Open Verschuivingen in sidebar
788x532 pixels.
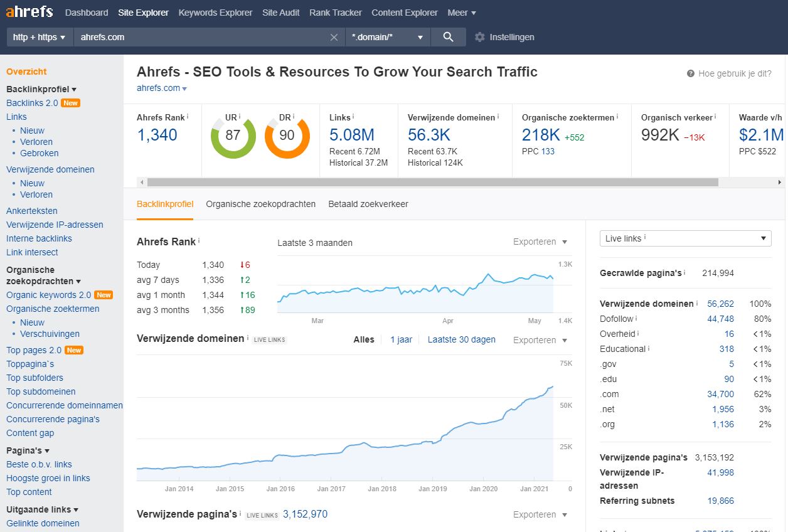click(x=50, y=334)
